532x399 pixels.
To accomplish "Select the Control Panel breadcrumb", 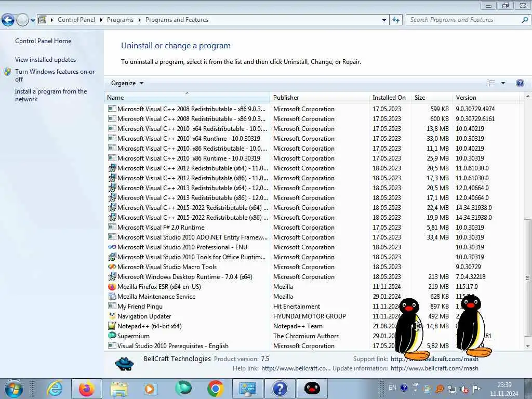I will (x=76, y=20).
